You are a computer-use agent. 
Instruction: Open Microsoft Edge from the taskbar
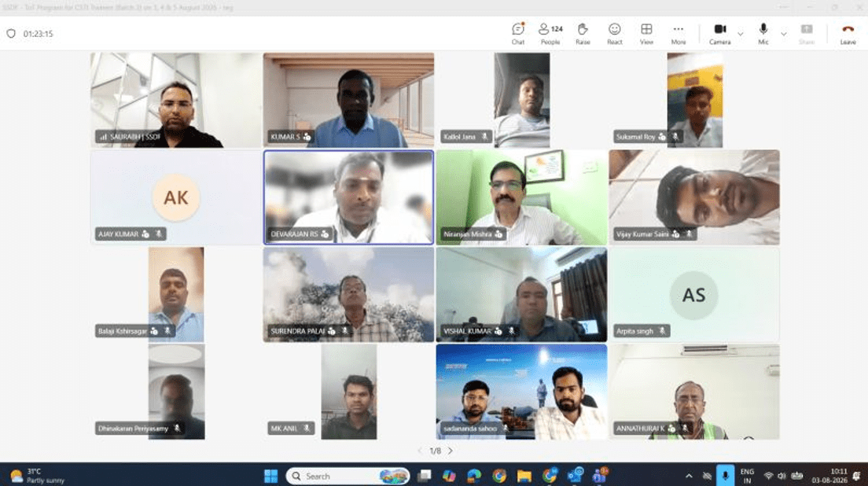click(474, 476)
